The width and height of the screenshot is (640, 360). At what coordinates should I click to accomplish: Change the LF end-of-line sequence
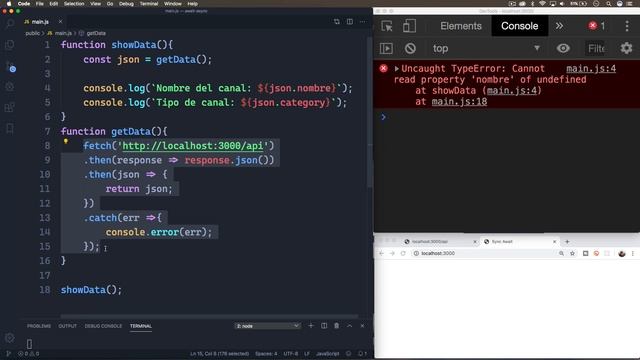click(x=307, y=354)
